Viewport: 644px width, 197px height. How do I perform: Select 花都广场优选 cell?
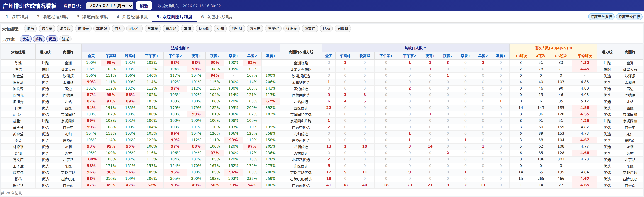point(301,173)
